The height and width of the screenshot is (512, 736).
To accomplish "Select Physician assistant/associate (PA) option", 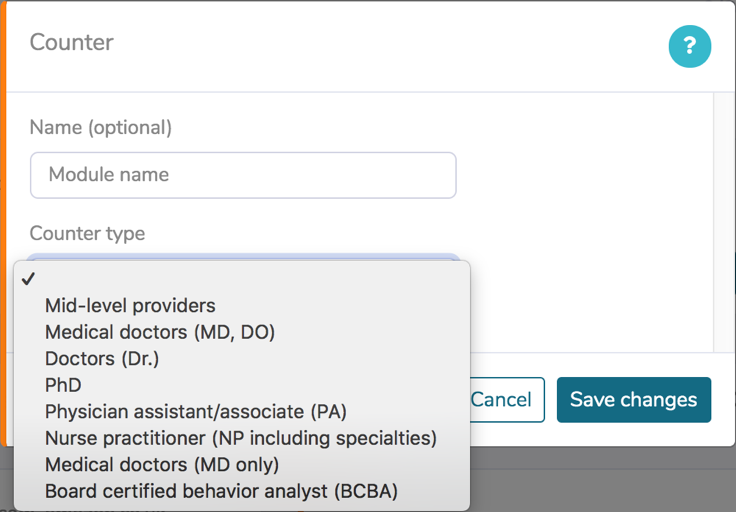I will [242, 412].
